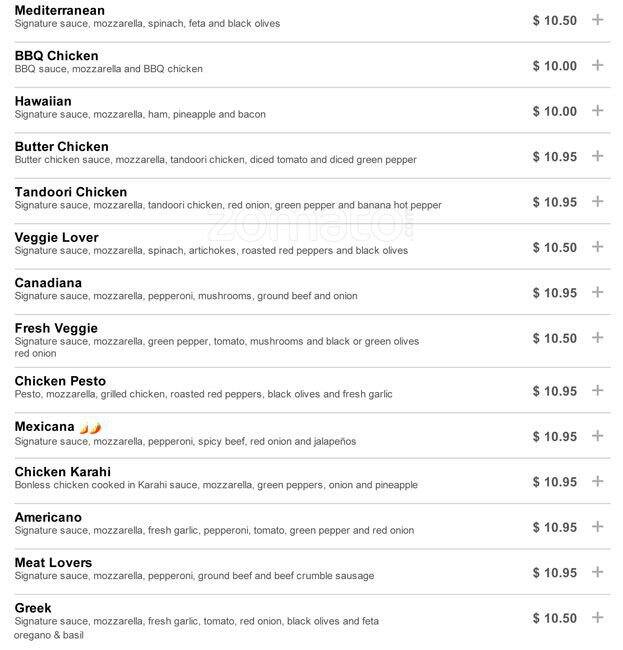Add Chicken Karahi with plus icon
623x650 pixels.
tap(598, 482)
